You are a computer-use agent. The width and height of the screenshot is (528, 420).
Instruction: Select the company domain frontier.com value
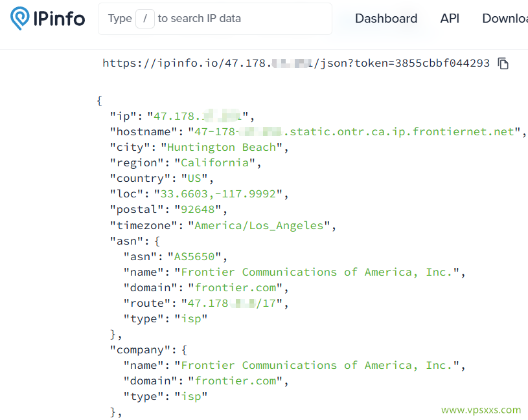[235, 381]
